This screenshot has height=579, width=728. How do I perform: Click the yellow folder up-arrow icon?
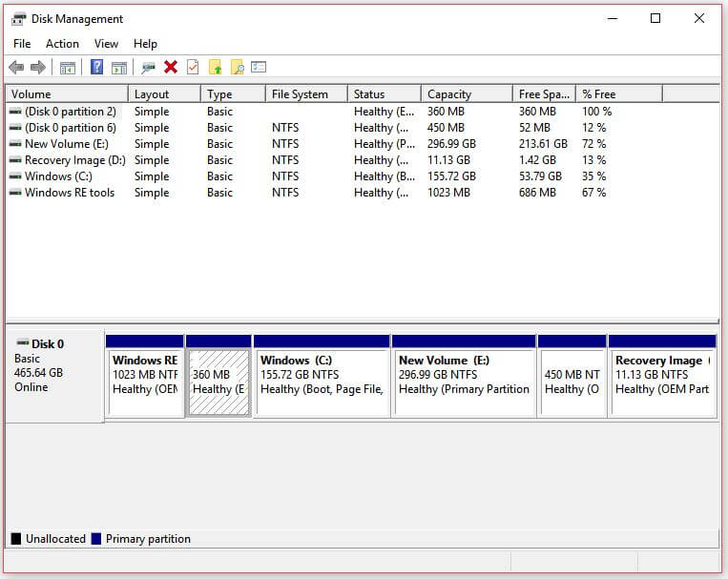pyautogui.click(x=215, y=68)
